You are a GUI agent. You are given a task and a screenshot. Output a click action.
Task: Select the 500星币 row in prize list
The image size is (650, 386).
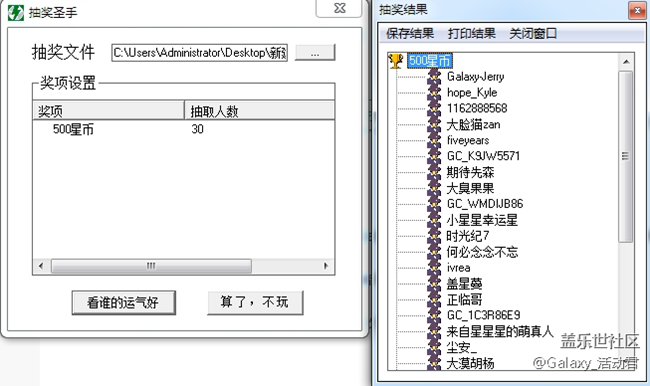pyautogui.click(x=184, y=129)
